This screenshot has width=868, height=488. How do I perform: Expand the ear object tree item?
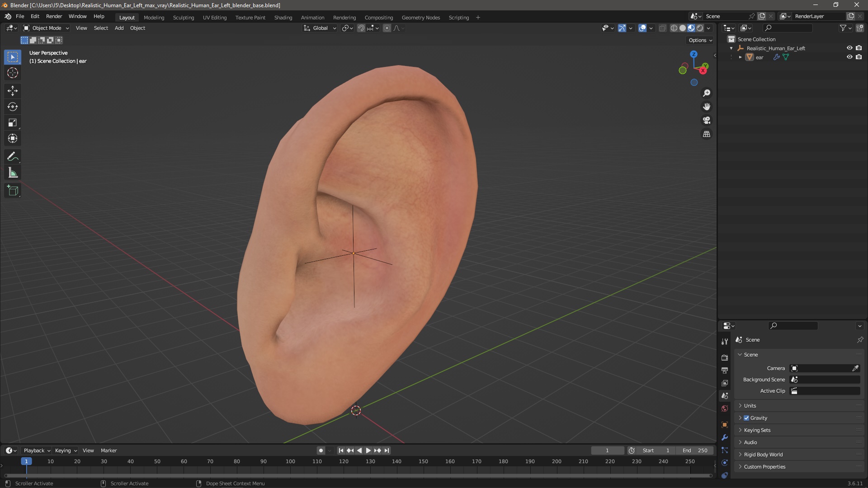tap(740, 57)
